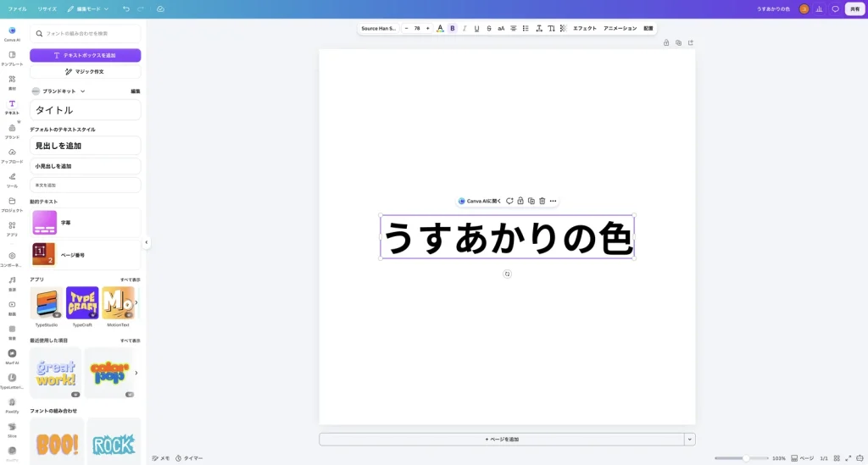Decrease font size with minus button
Screen dimensions: 868x465
406,28
